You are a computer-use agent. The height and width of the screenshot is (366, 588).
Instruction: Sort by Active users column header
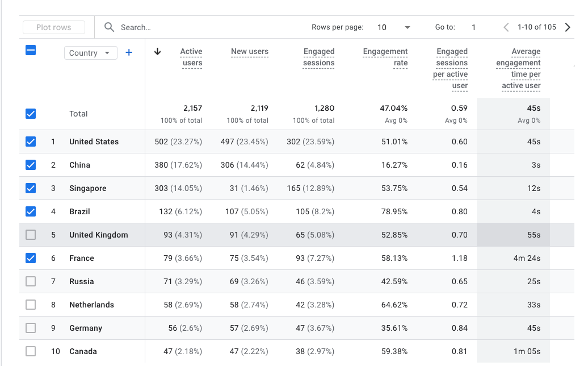pyautogui.click(x=191, y=57)
